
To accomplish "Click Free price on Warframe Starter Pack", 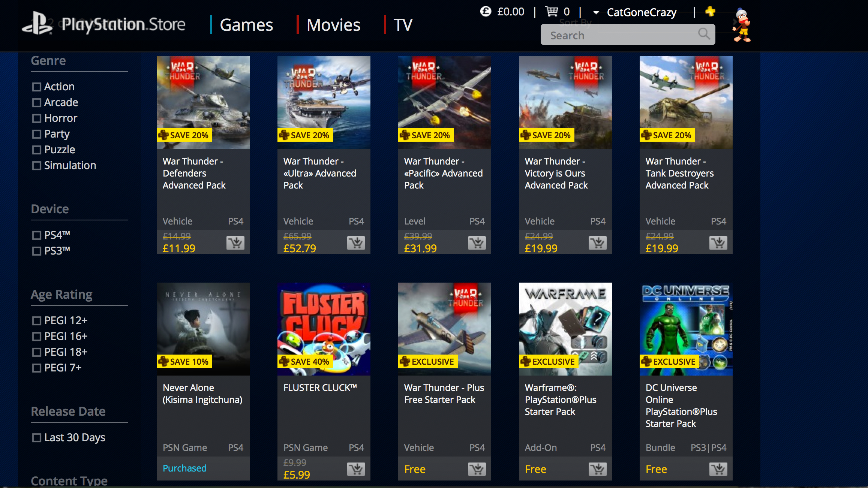I will tap(535, 469).
